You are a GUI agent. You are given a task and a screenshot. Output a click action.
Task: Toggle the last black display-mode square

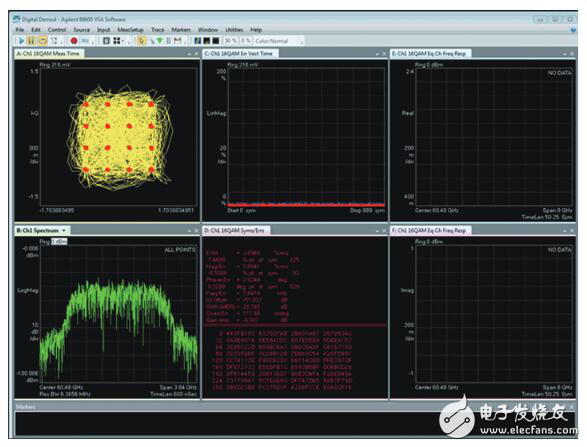point(216,41)
